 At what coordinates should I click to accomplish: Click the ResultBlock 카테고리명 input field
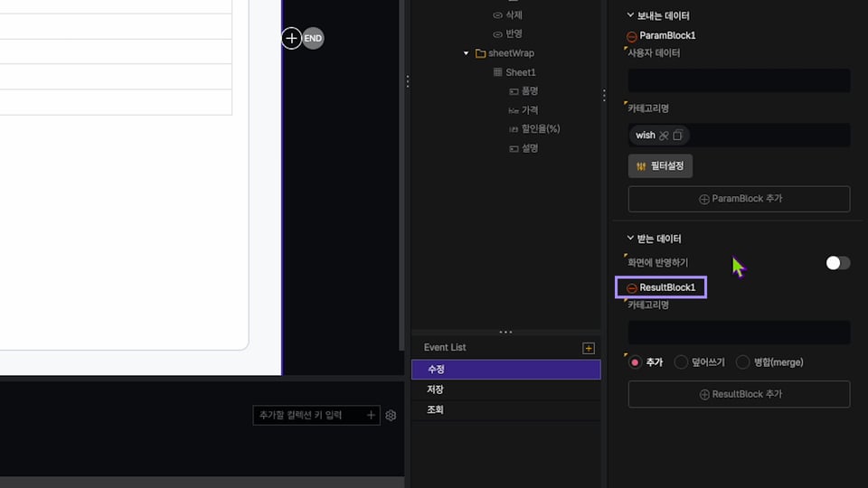(x=739, y=332)
